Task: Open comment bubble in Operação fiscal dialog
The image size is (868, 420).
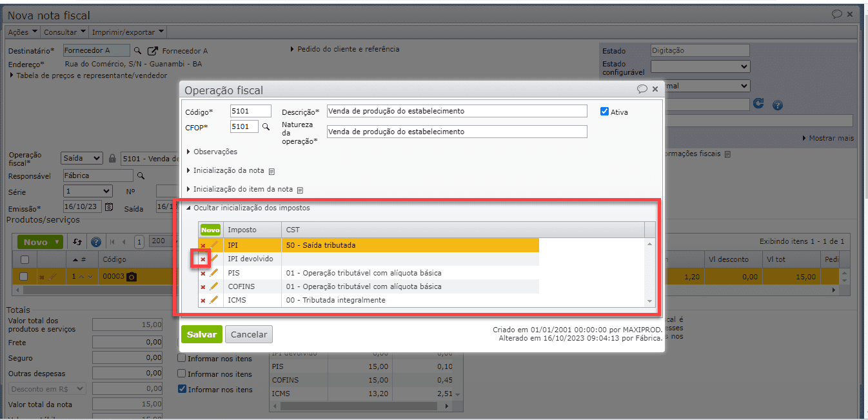Action: 642,89
